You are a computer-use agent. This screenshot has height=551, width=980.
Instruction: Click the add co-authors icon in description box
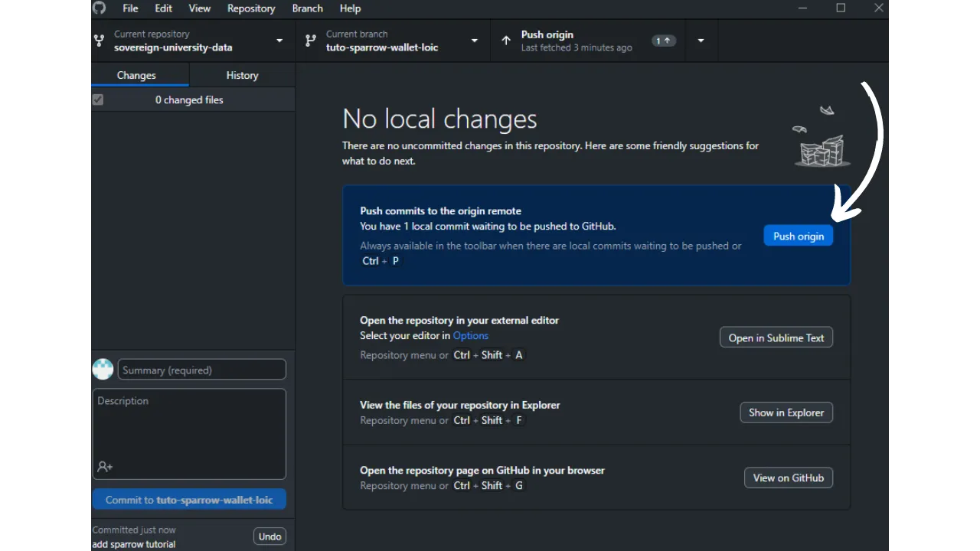coord(105,467)
